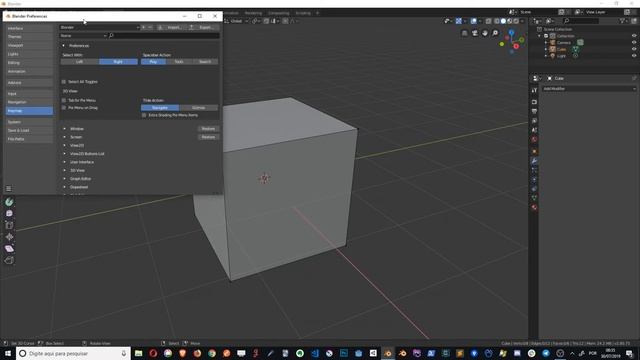Open the Themes preferences section
Image resolution: width=640 pixels, height=360 pixels.
(29, 37)
